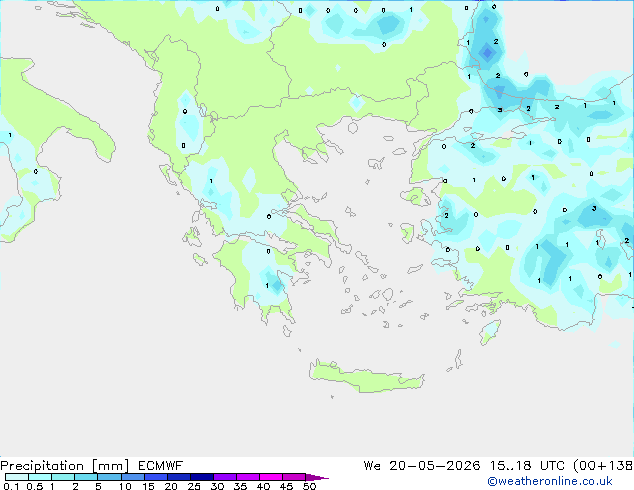This screenshot has height=490, width=634.
Task: Click legend value label '0.1'
Action: pos(11,486)
